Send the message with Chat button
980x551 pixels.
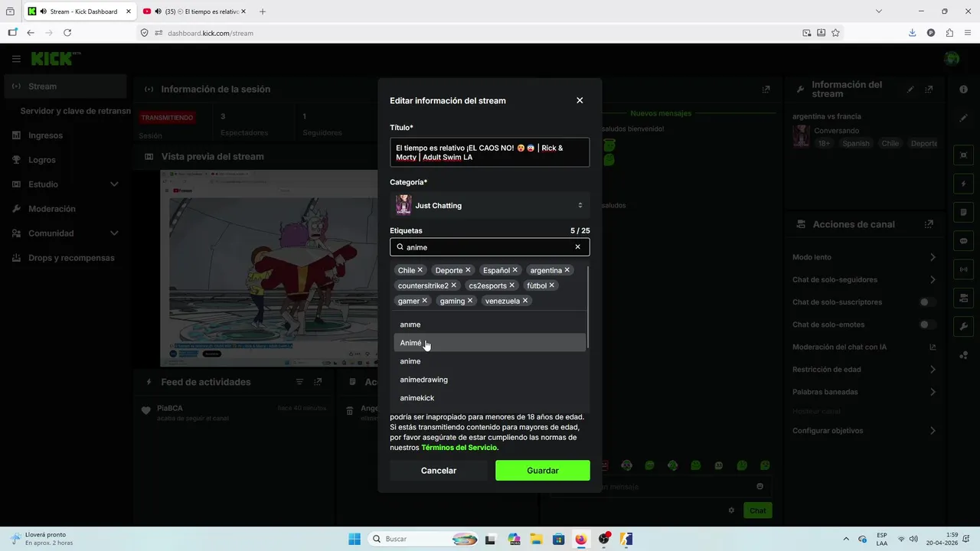757,510
